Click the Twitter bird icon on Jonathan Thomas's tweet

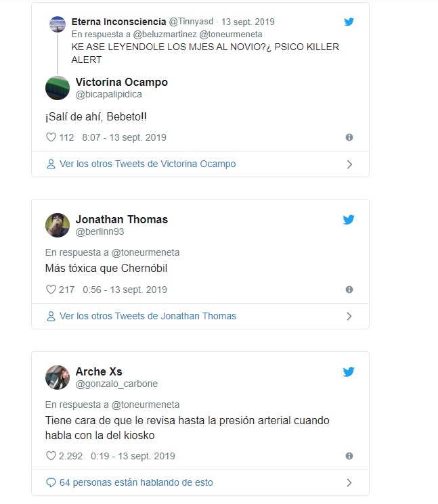[x=349, y=220]
